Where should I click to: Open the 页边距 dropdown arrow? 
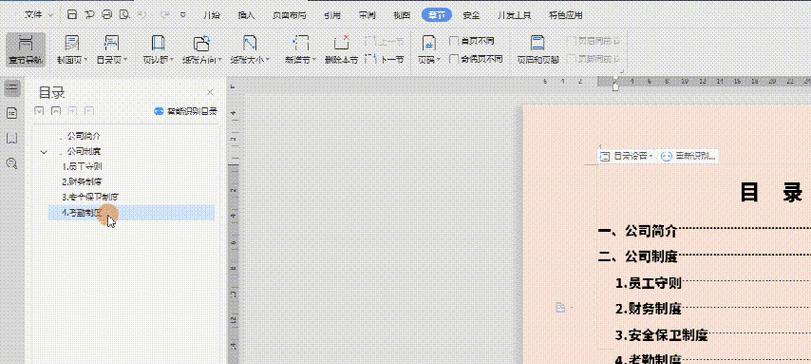pos(171,60)
